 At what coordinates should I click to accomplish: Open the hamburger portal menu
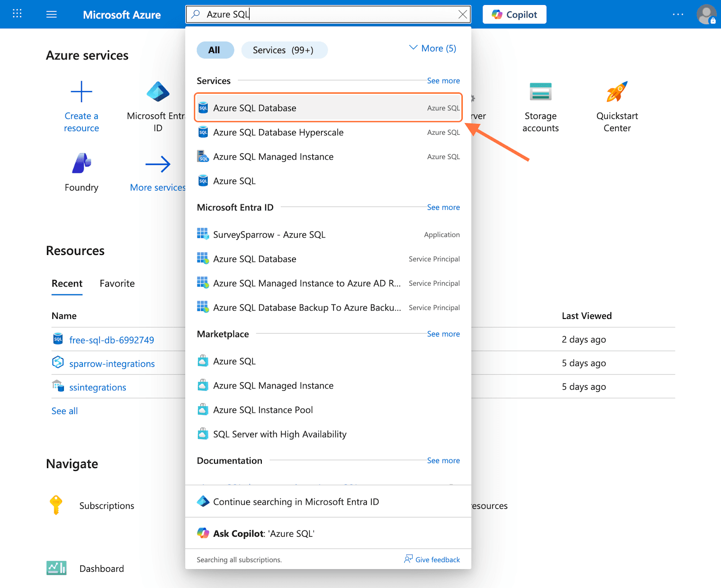coord(51,14)
